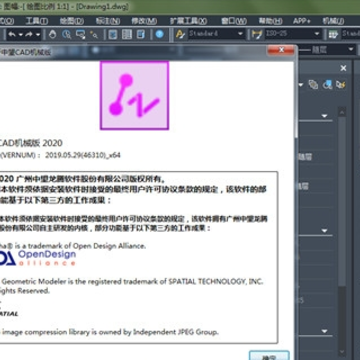
Task: Click the properties panel scrollbar up arrow
Action: tap(342, 112)
